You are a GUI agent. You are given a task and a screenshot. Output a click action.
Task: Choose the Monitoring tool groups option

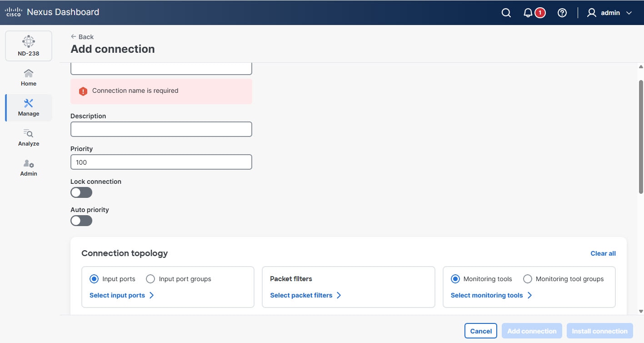[x=527, y=278]
